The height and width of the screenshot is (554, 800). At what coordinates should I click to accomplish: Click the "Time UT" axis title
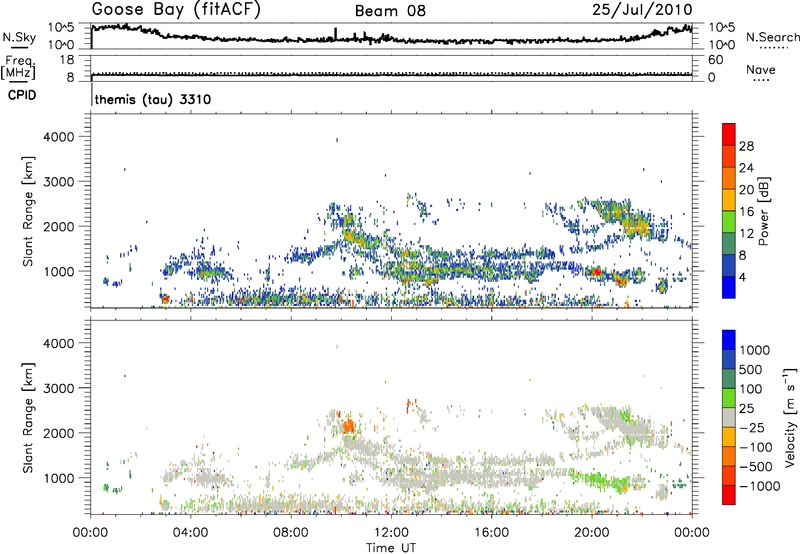click(391, 548)
